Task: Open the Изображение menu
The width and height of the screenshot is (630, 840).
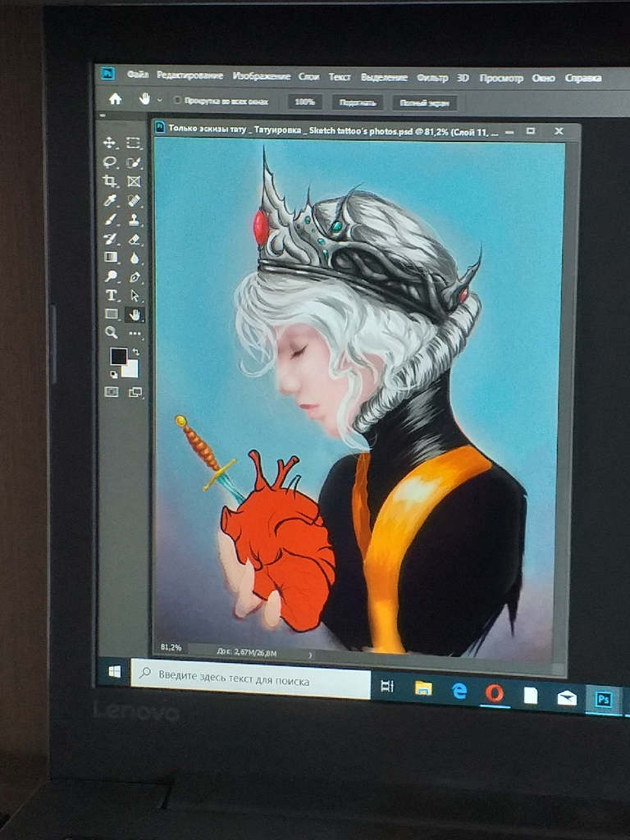Action: coord(262,76)
